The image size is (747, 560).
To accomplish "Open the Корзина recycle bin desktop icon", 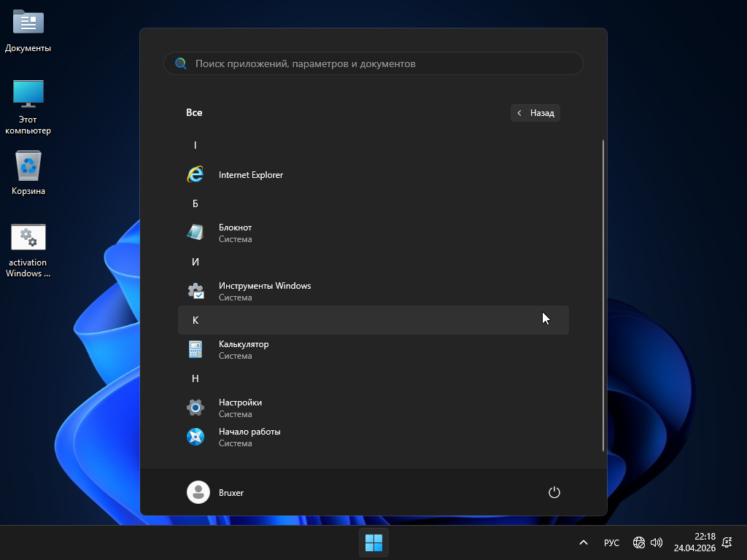I will 28,174.
